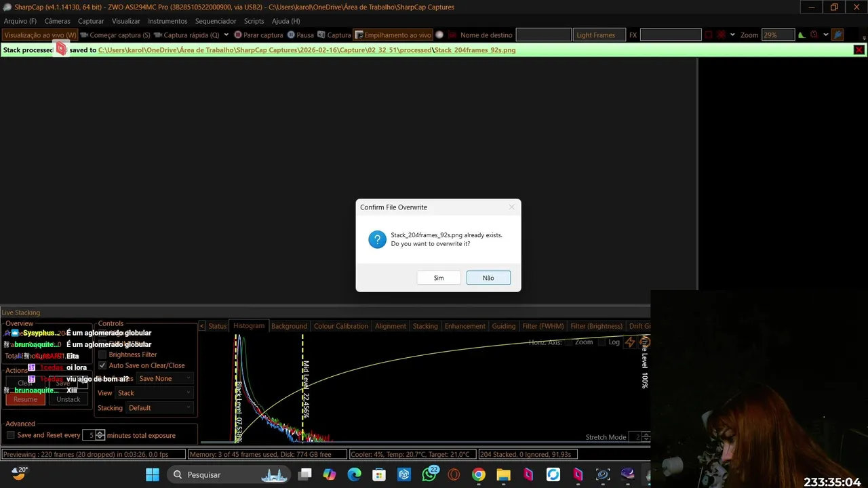Open the Windows Start menu
Image resolution: width=868 pixels, height=488 pixels.
pyautogui.click(x=153, y=474)
